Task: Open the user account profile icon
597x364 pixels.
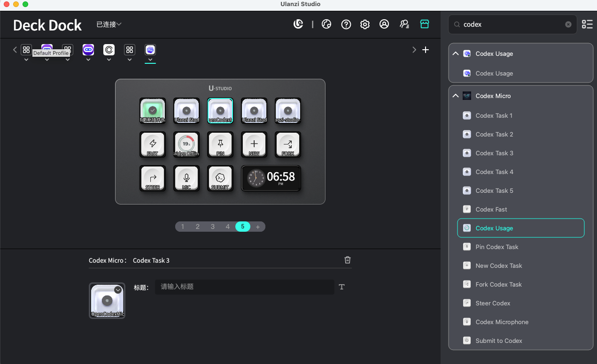Action: (x=384, y=24)
